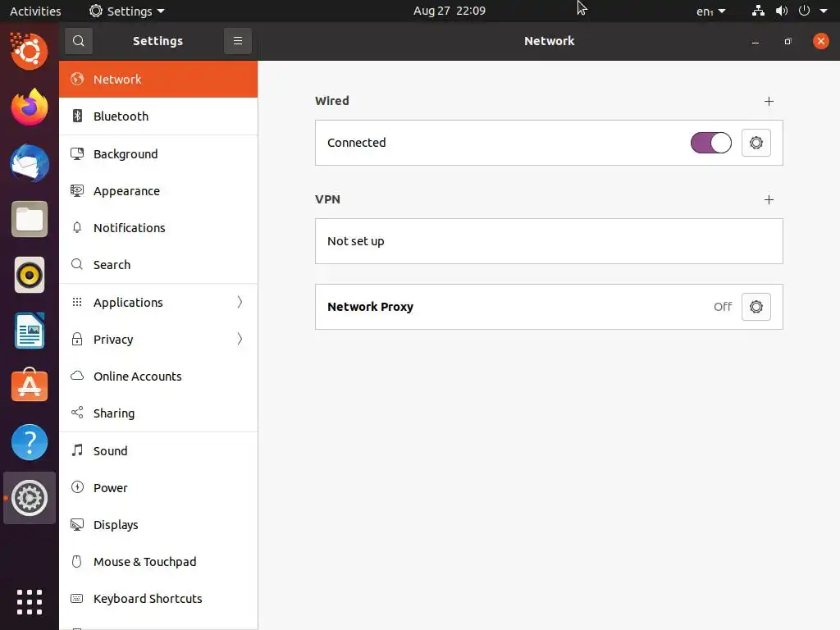Go to Displays settings panel

coord(158,524)
